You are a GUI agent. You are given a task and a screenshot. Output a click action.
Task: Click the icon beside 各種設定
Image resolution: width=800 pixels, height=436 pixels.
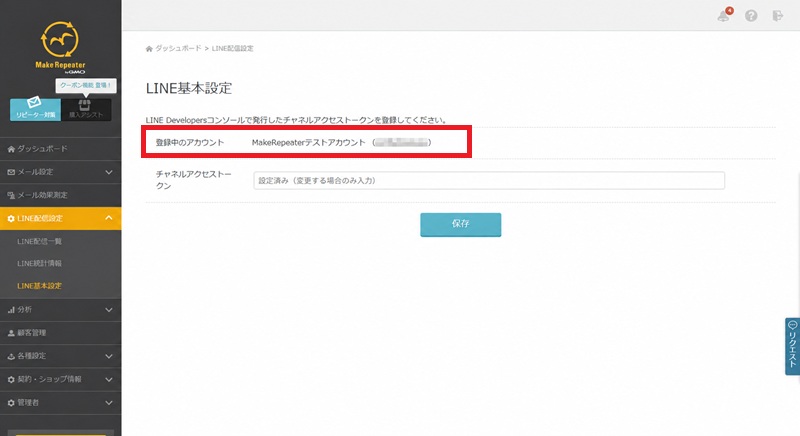(11, 356)
